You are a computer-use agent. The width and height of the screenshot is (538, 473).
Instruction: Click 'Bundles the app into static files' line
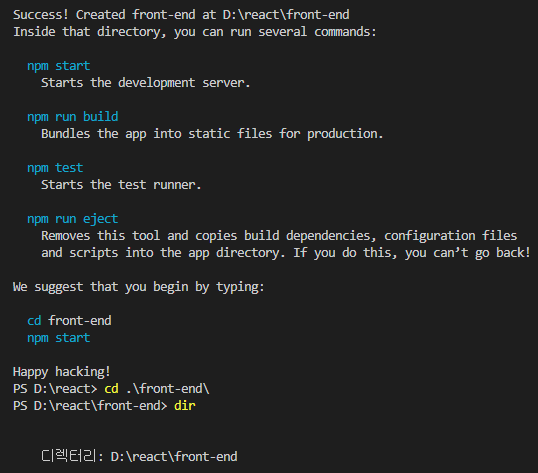tap(212, 134)
